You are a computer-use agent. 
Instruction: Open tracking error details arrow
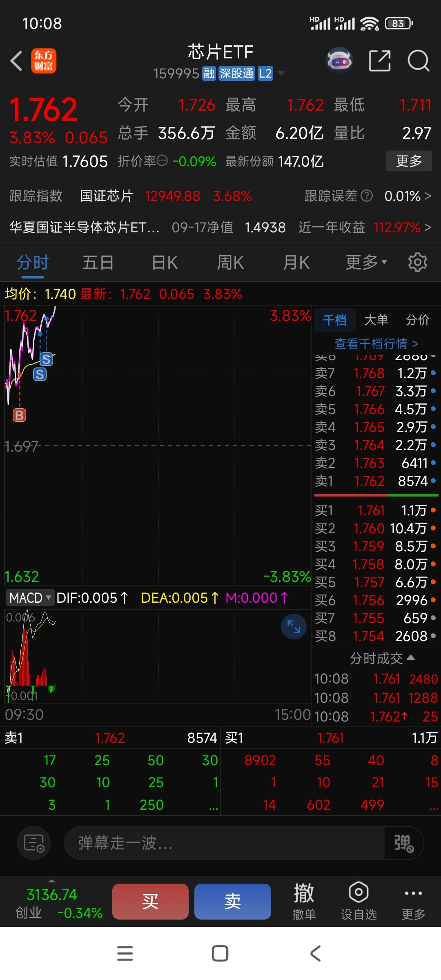(428, 196)
